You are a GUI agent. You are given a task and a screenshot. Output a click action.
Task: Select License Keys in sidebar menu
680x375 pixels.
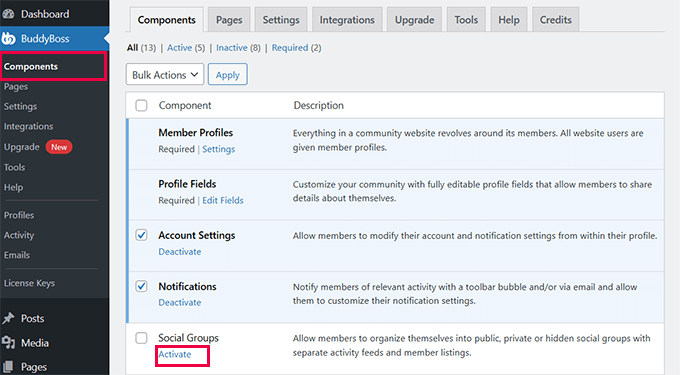[x=29, y=283]
